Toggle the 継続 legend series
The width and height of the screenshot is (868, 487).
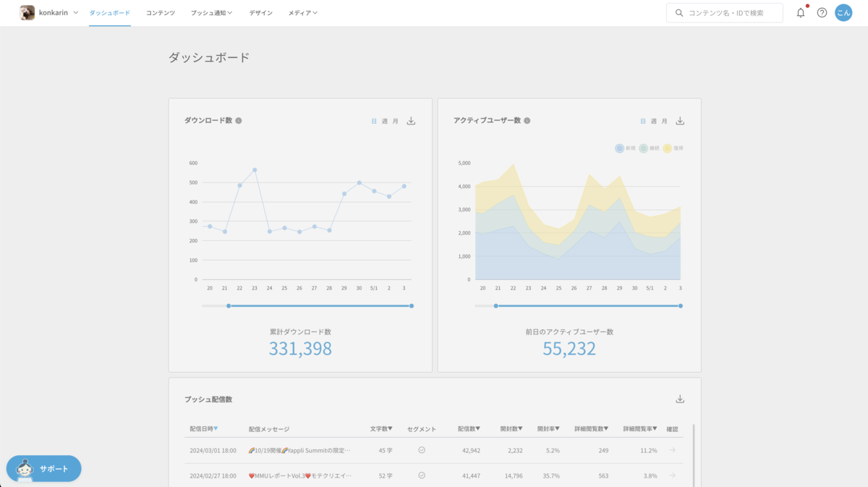tap(649, 148)
